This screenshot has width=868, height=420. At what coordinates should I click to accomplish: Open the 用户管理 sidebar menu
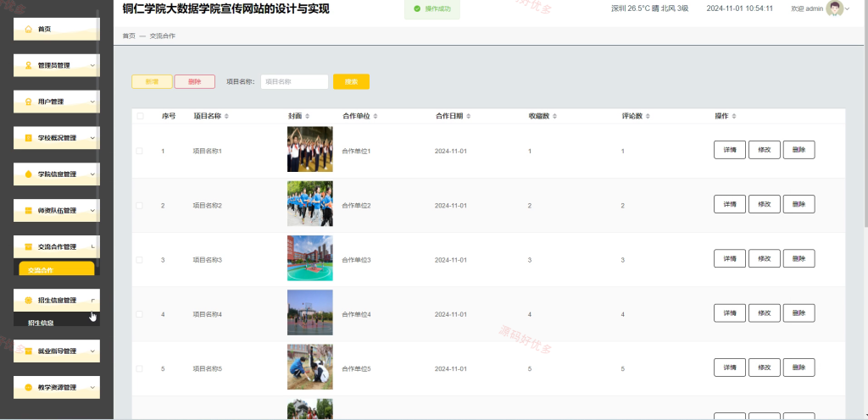coord(57,102)
